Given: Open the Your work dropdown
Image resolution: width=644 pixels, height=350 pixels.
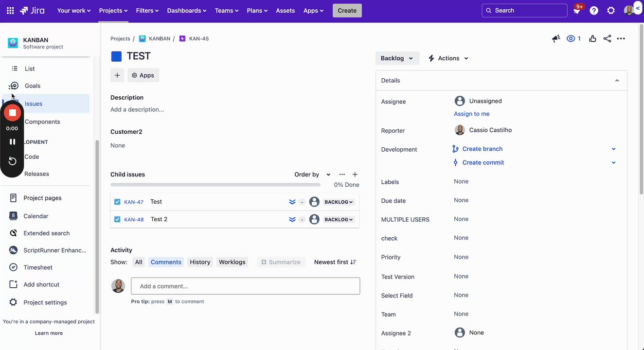Looking at the screenshot, I should pos(74,10).
